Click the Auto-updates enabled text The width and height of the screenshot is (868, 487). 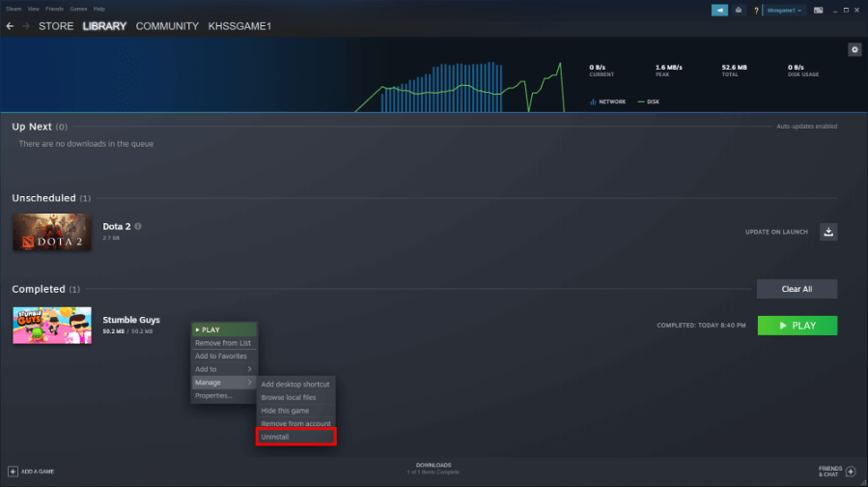(806, 127)
